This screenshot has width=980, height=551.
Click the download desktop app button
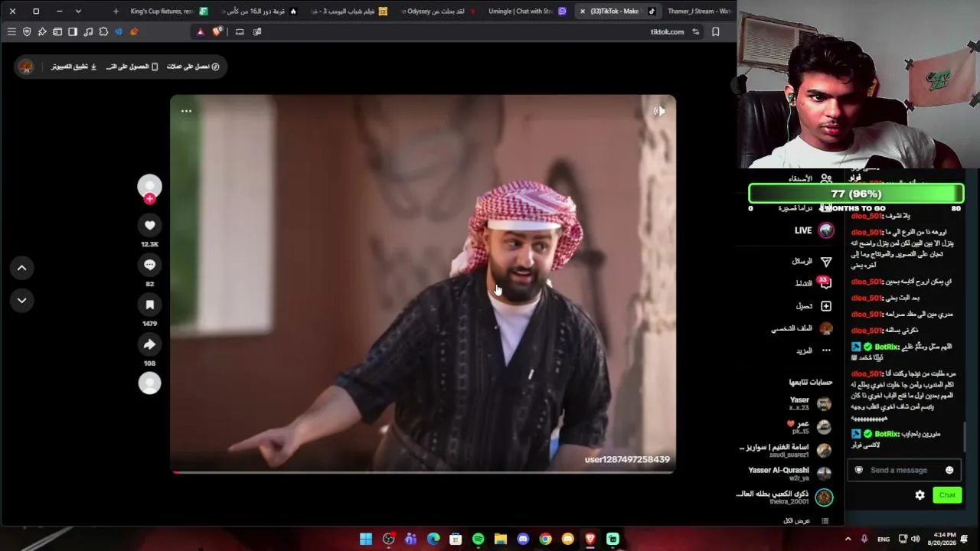[74, 67]
